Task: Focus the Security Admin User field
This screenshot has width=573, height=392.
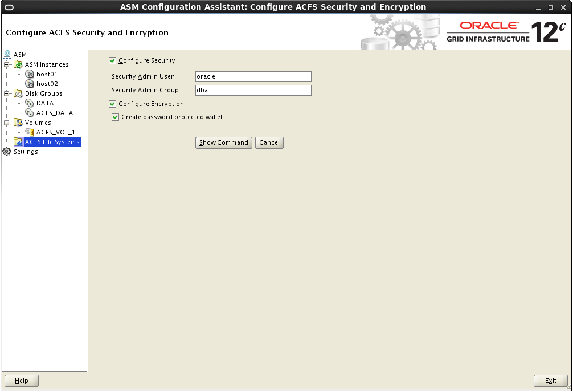Action: tap(253, 76)
